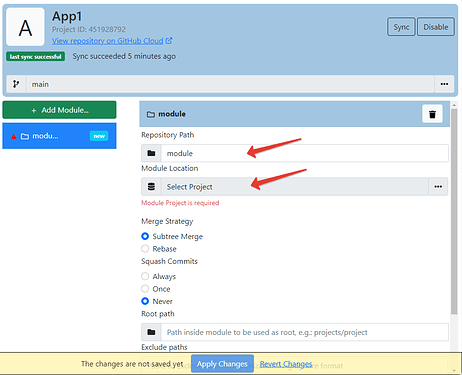This screenshot has height=375, width=462.
Task: Click the folder icon beside Repository Path field
Action: 151,153
